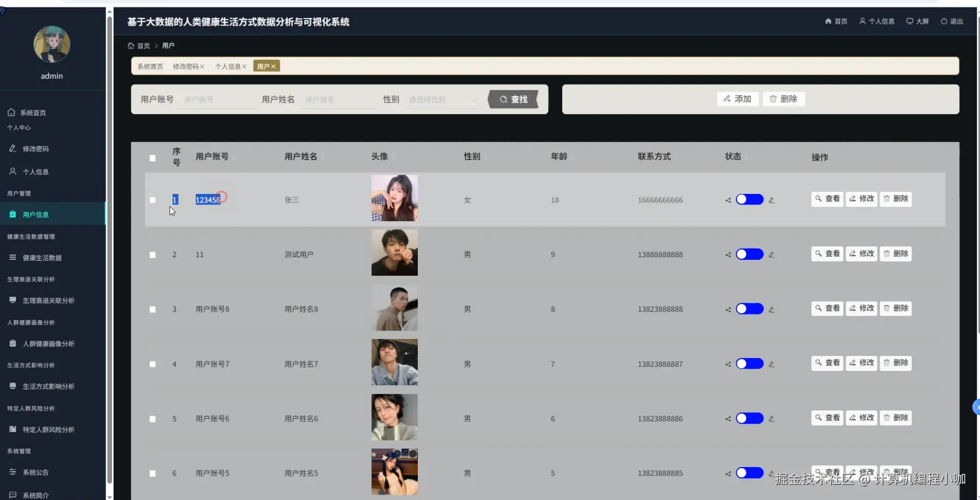Image resolution: width=980 pixels, height=500 pixels.
Task: Close the active 用户 tab via its X
Action: 273,66
